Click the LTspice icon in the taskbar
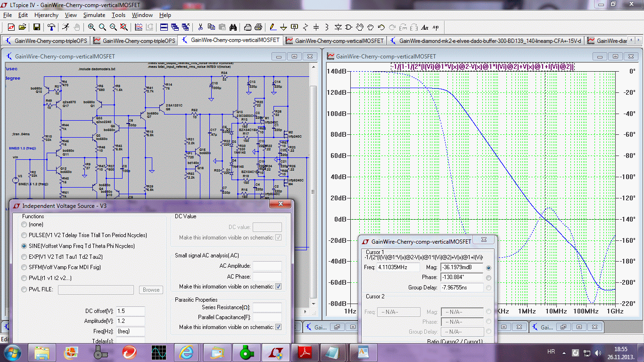Screen dimensions: 644x362 (275, 352)
